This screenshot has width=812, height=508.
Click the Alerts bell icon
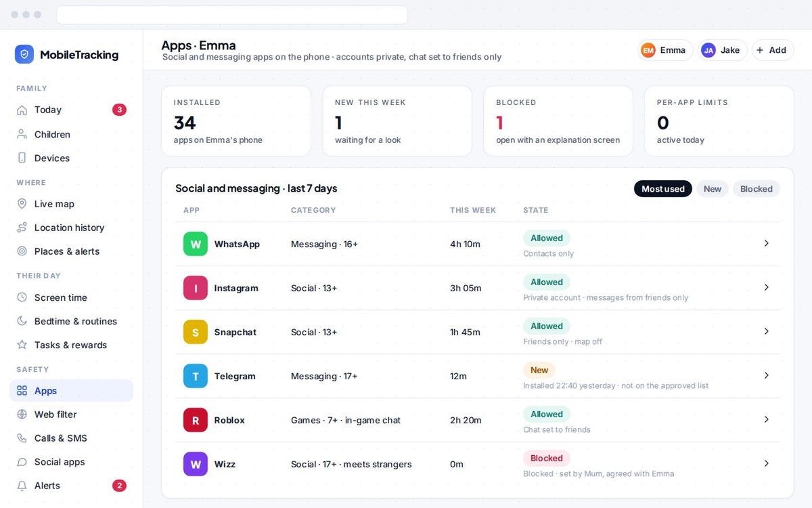[x=22, y=486]
